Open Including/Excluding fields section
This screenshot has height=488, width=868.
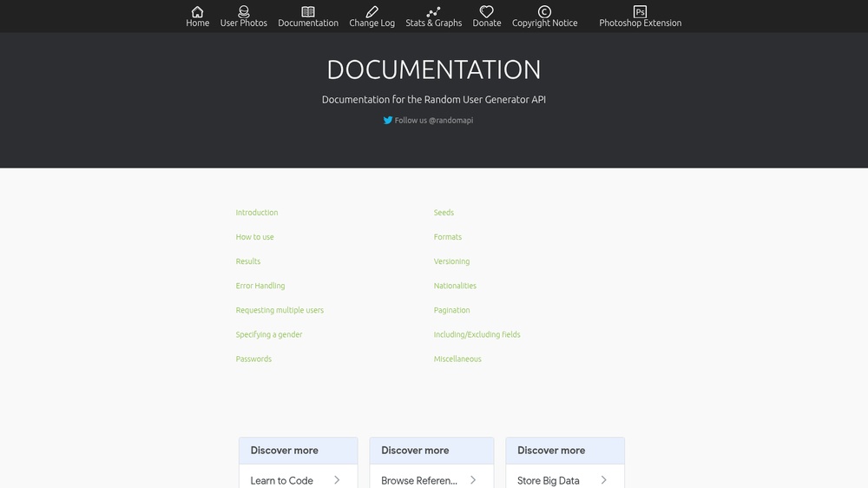pyautogui.click(x=477, y=334)
